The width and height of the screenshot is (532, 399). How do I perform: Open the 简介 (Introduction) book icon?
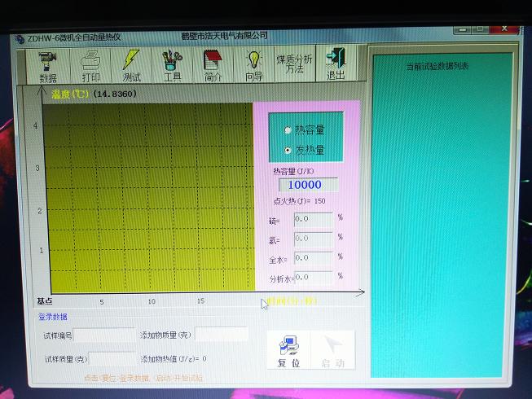(213, 65)
